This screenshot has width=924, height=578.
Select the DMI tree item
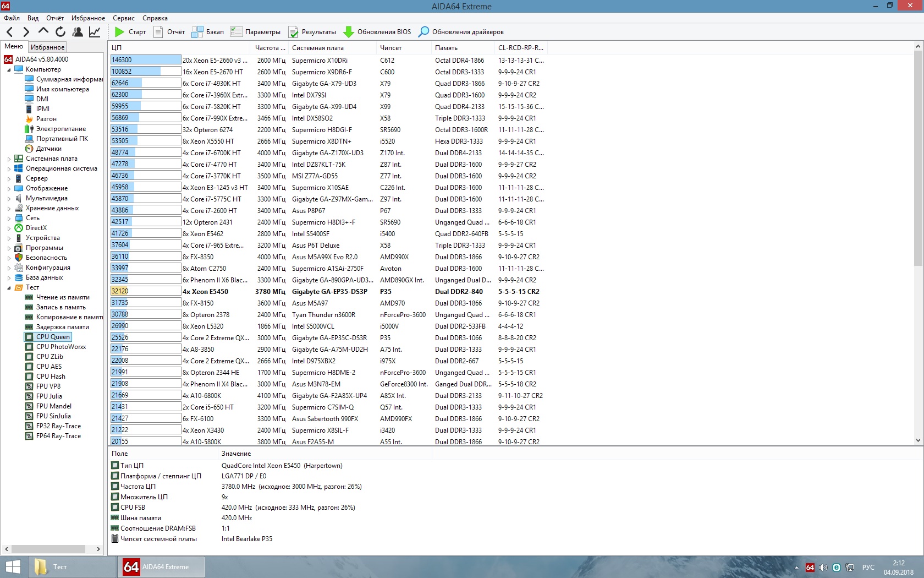[37, 99]
